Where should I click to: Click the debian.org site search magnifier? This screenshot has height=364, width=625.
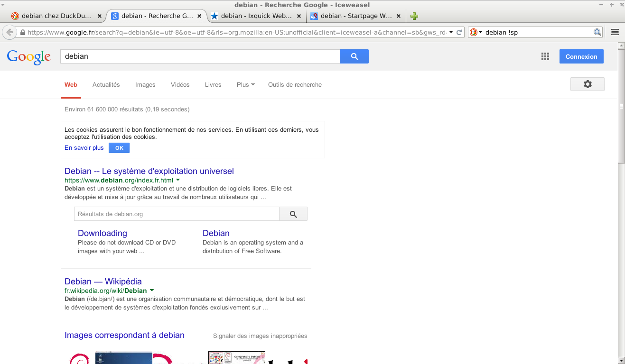point(293,214)
